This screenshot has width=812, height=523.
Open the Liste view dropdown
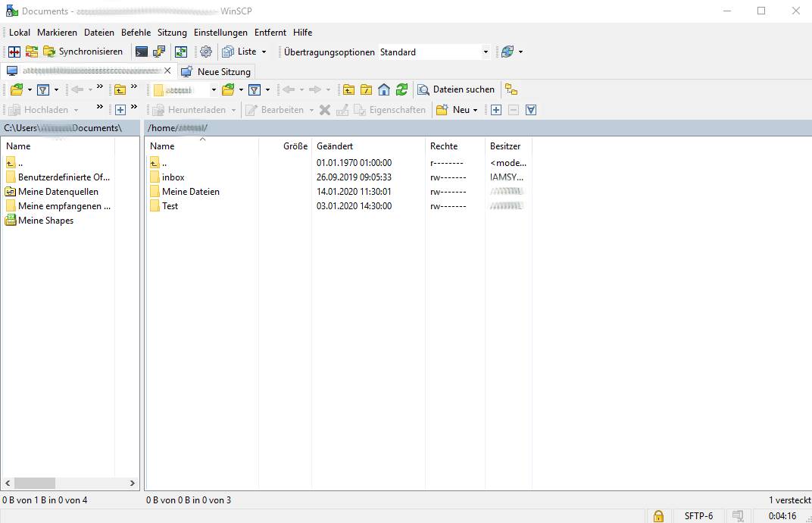tap(264, 52)
